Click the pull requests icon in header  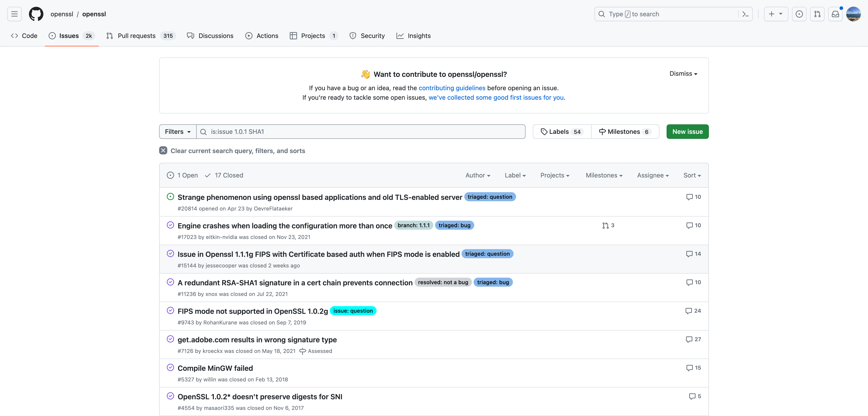pos(817,14)
